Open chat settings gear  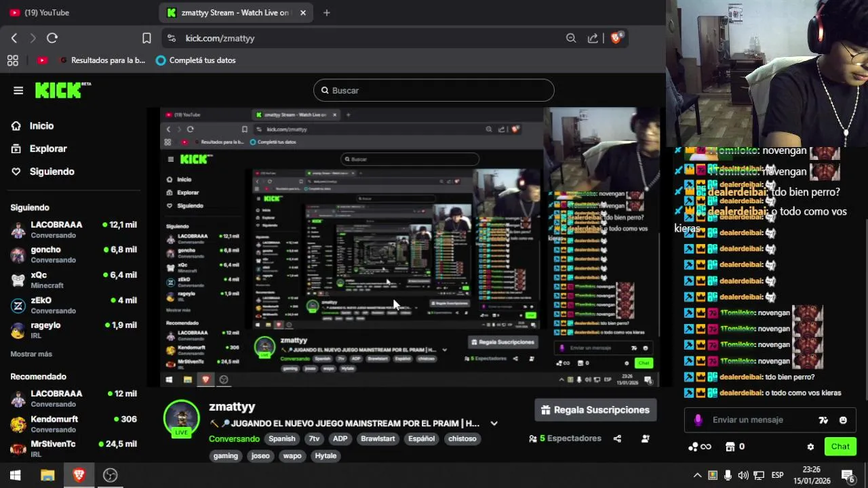point(810,447)
